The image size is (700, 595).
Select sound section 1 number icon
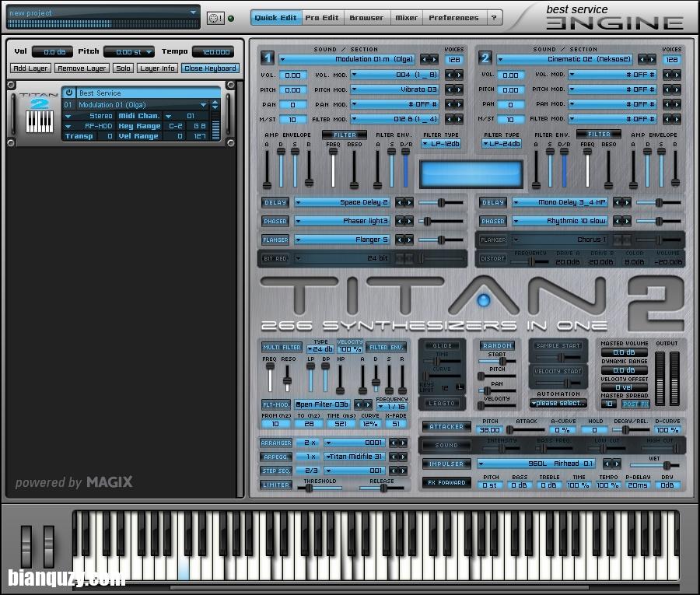(x=268, y=58)
